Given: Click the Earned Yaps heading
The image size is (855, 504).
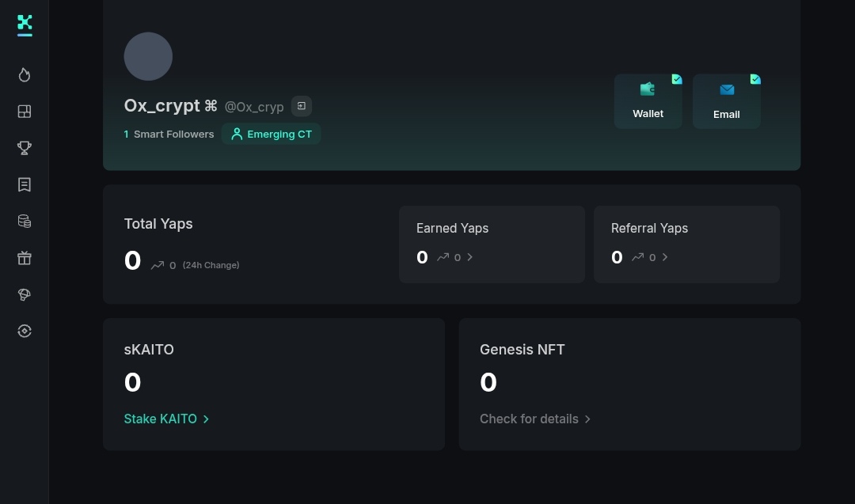Looking at the screenshot, I should pyautogui.click(x=453, y=229).
